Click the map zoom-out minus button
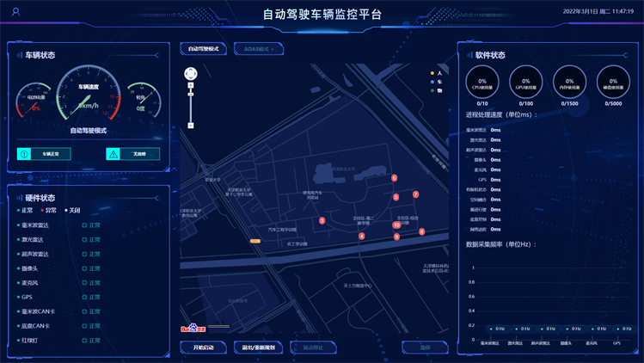 191,126
